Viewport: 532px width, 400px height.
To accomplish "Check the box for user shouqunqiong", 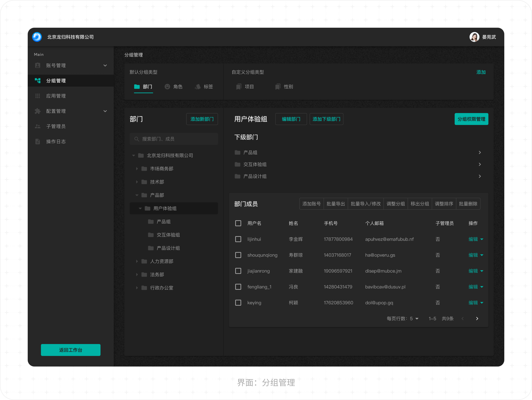I will (238, 255).
